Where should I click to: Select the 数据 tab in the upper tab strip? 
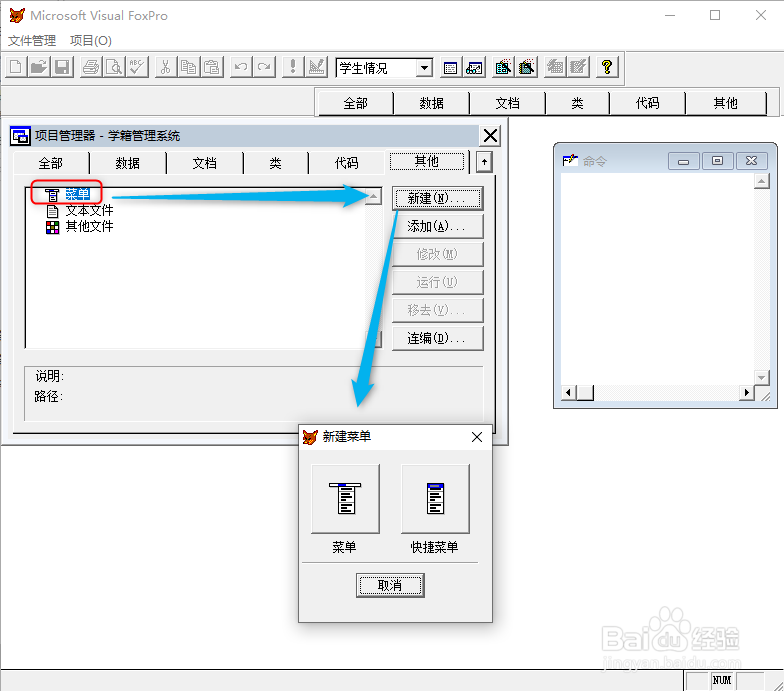[x=432, y=103]
